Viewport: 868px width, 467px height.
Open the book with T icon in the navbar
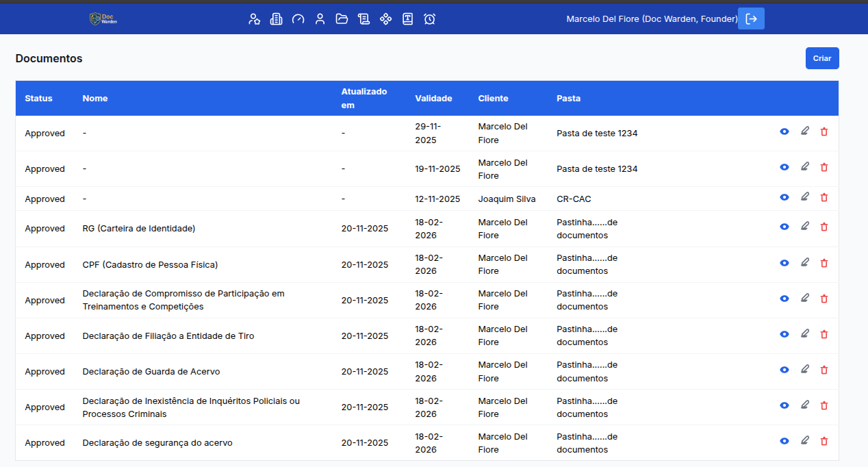408,18
